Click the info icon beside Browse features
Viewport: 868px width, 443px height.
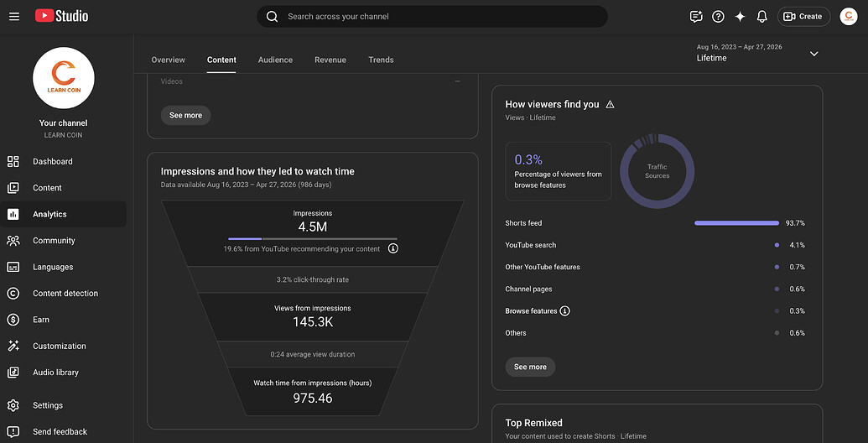click(564, 311)
